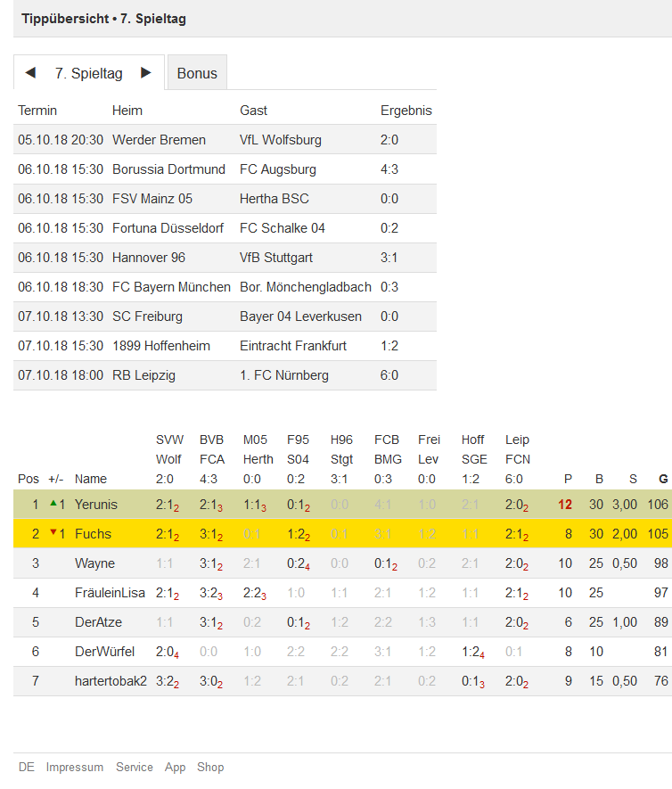Select the RB Leipzig match row
Screen dimensions: 672x789
click(225, 374)
